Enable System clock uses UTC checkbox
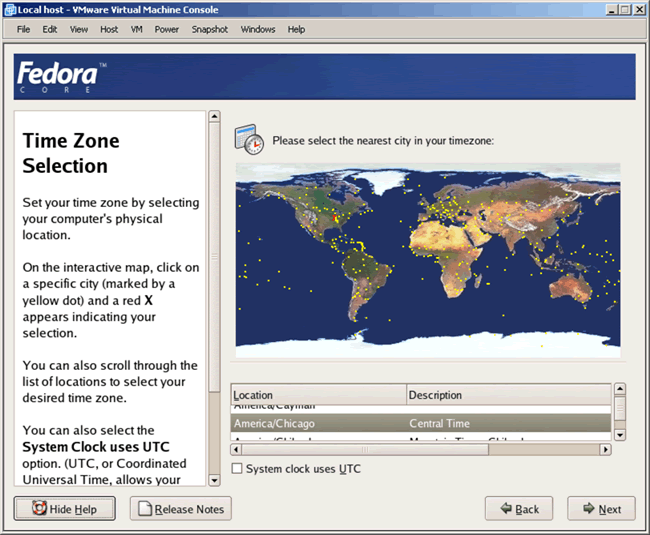 tap(237, 468)
